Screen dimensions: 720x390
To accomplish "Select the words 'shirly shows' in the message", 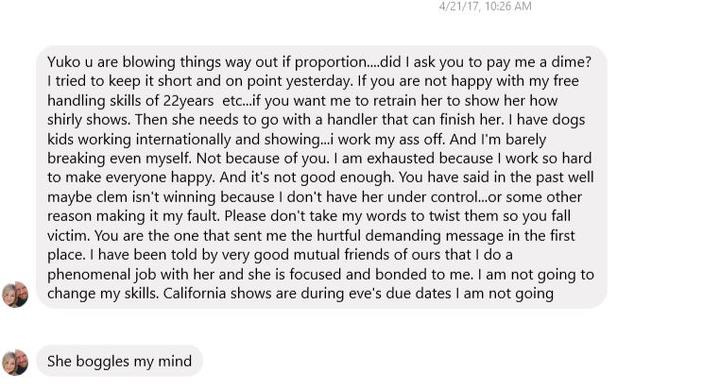I will (x=89, y=120).
